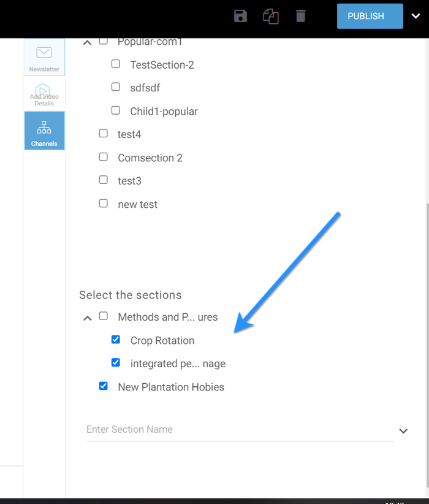Image resolution: width=429 pixels, height=504 pixels.
Task: Select the integrated pe... nage tree label
Action: point(178,364)
